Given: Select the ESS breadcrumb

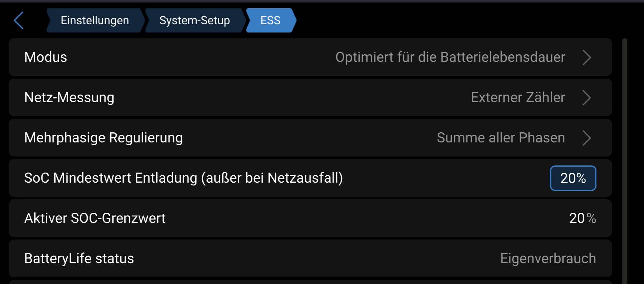Looking at the screenshot, I should pos(270,21).
